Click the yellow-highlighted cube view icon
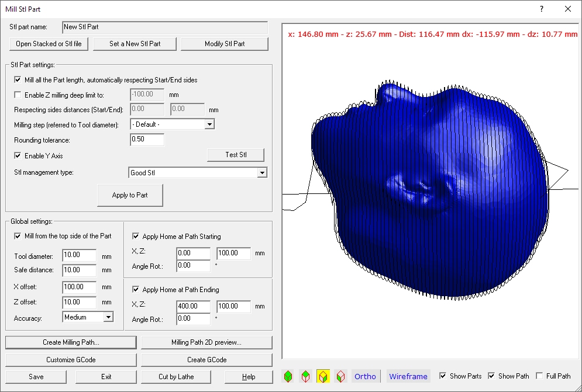This screenshot has width=582, height=392. coord(323,377)
